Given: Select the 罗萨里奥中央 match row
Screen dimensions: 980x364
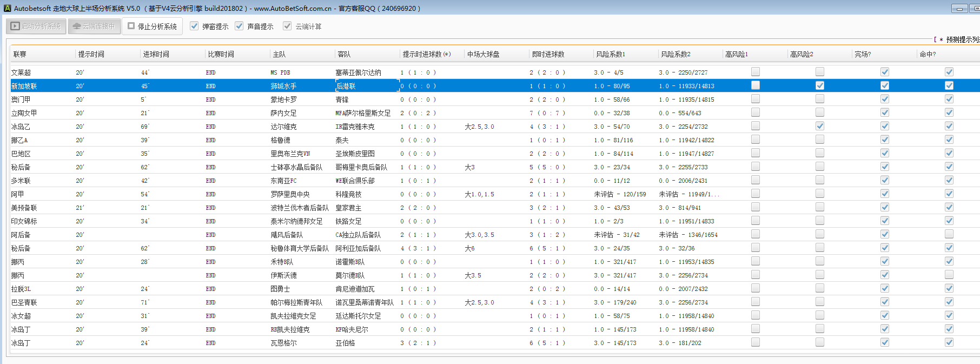Looking at the screenshot, I should click(290, 194).
